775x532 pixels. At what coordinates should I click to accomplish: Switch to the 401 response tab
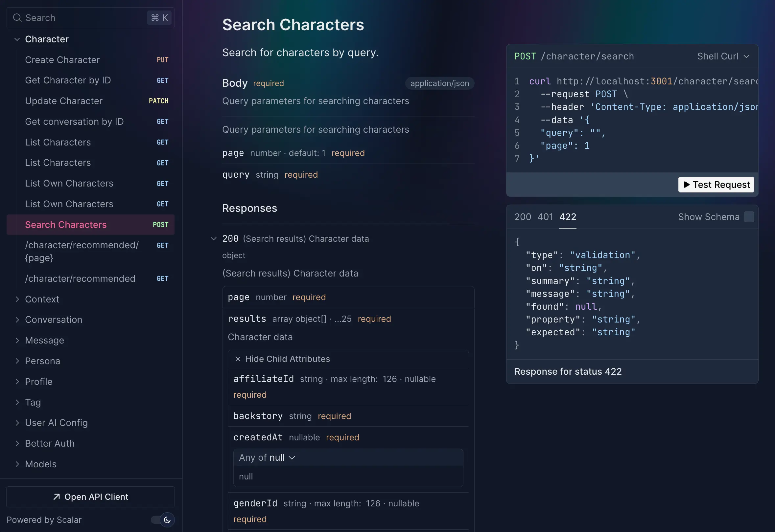tap(545, 217)
